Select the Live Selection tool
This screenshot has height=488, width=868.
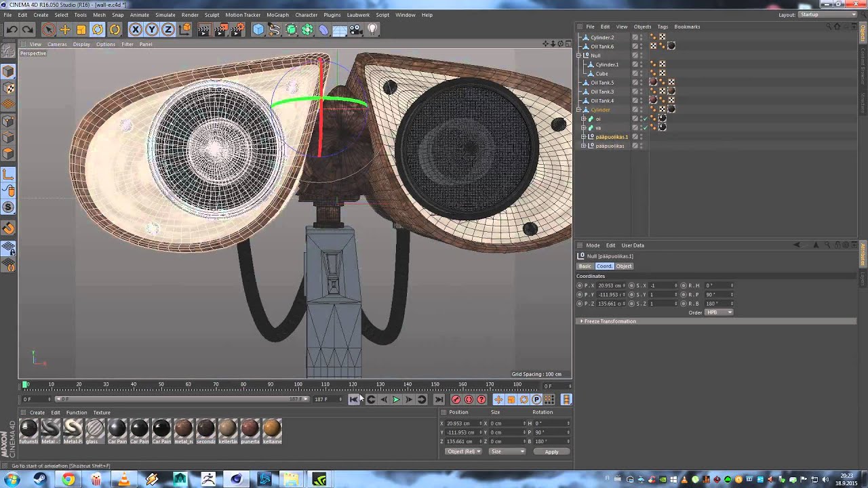click(x=48, y=29)
